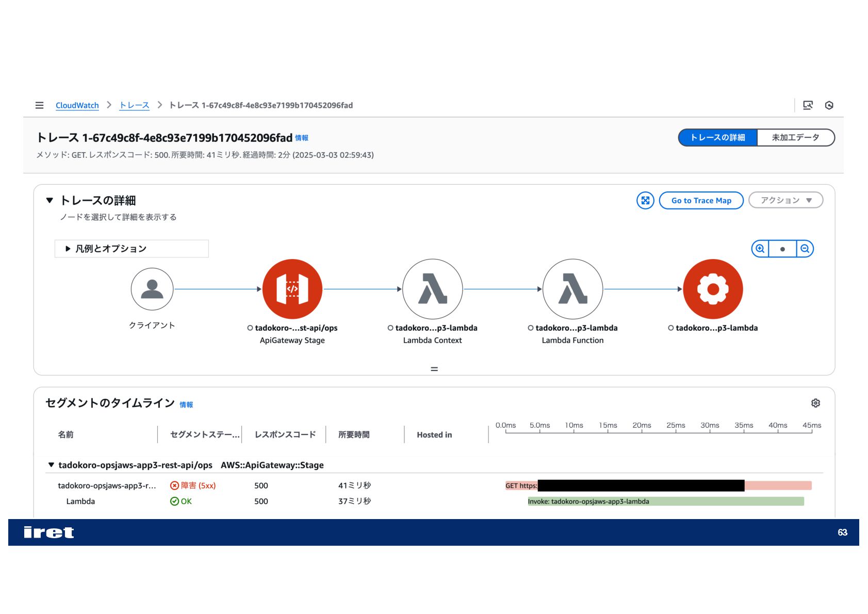Select the Lambda subsegment row name

pyautogui.click(x=80, y=502)
